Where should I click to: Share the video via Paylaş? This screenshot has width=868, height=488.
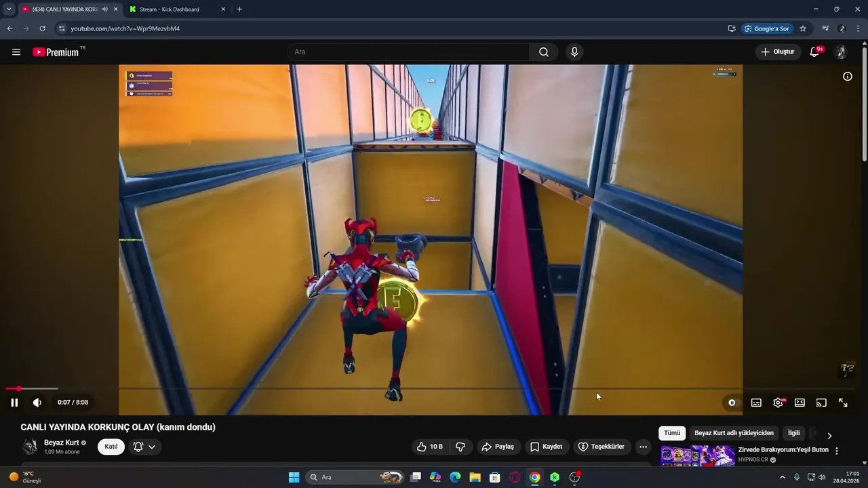point(497,447)
